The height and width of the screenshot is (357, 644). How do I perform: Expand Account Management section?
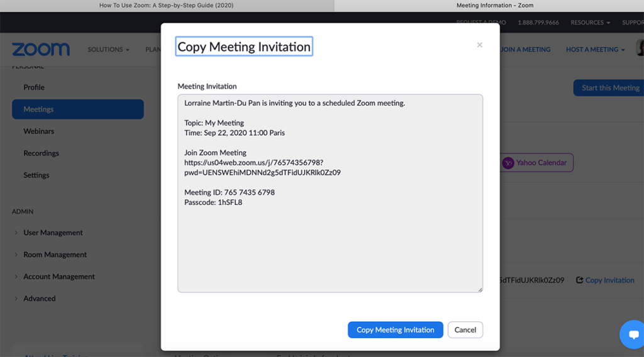pos(58,277)
